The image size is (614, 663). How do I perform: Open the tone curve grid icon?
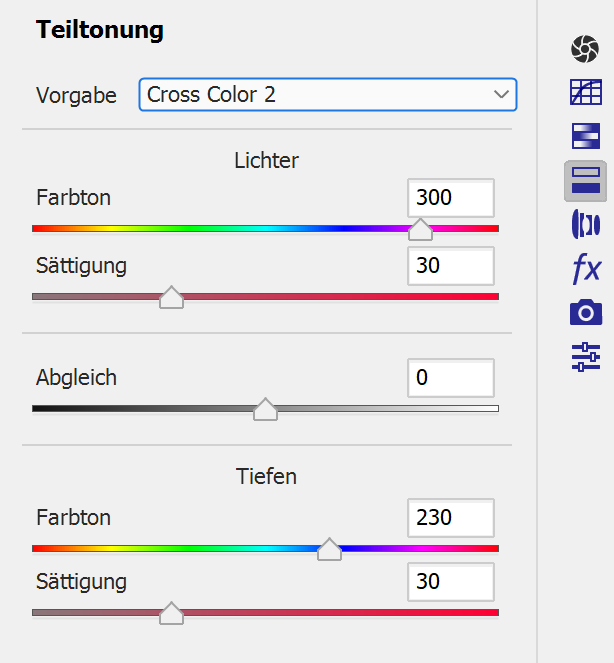pos(585,94)
